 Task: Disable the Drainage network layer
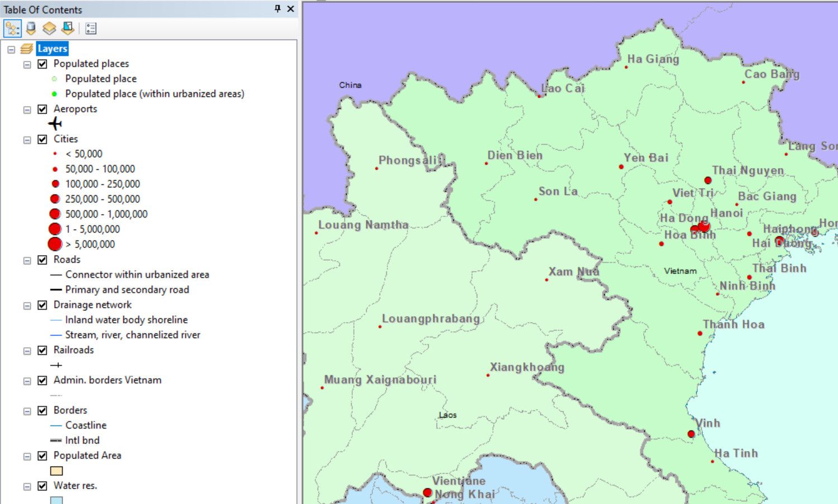coord(42,305)
